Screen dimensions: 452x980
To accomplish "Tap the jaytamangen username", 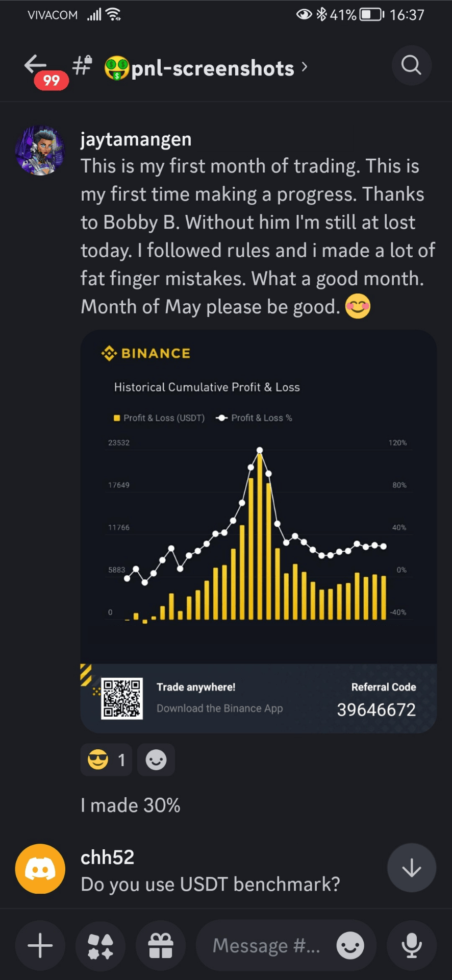I will 136,139.
